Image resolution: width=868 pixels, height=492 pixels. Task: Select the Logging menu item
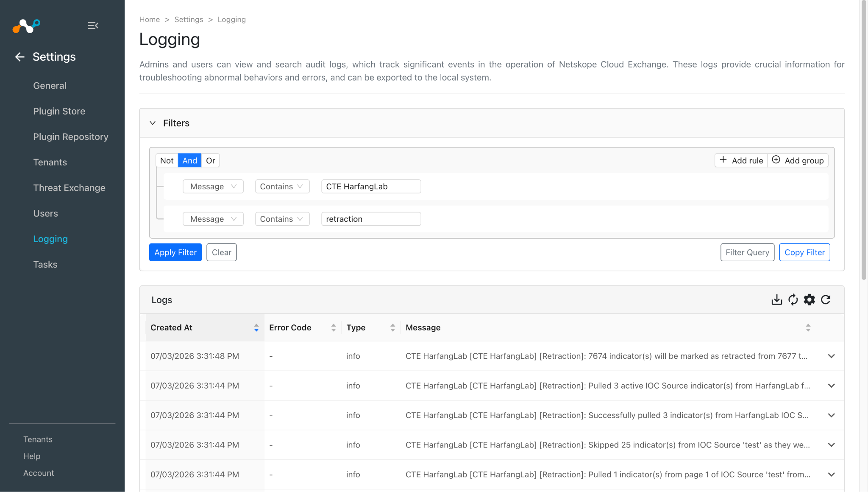(x=50, y=239)
